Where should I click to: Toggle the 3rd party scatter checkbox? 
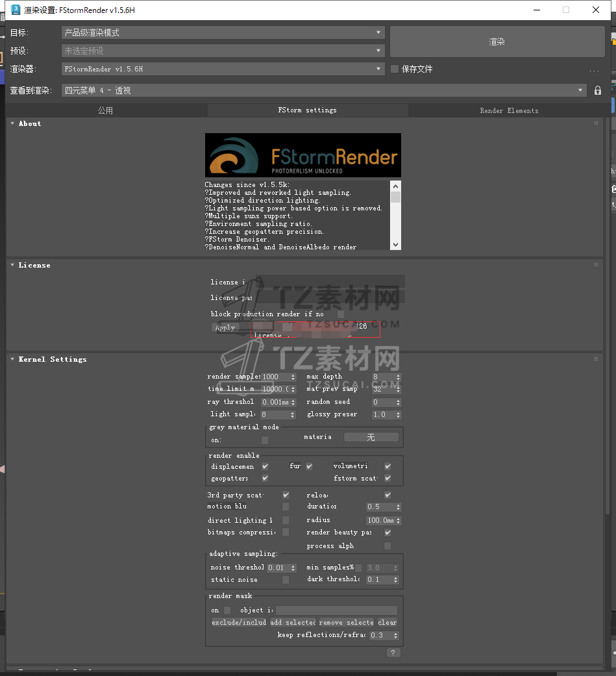pos(286,495)
